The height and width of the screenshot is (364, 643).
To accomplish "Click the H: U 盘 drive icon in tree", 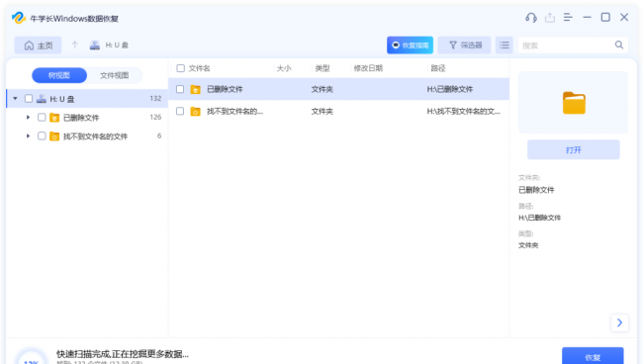I will 41,98.
